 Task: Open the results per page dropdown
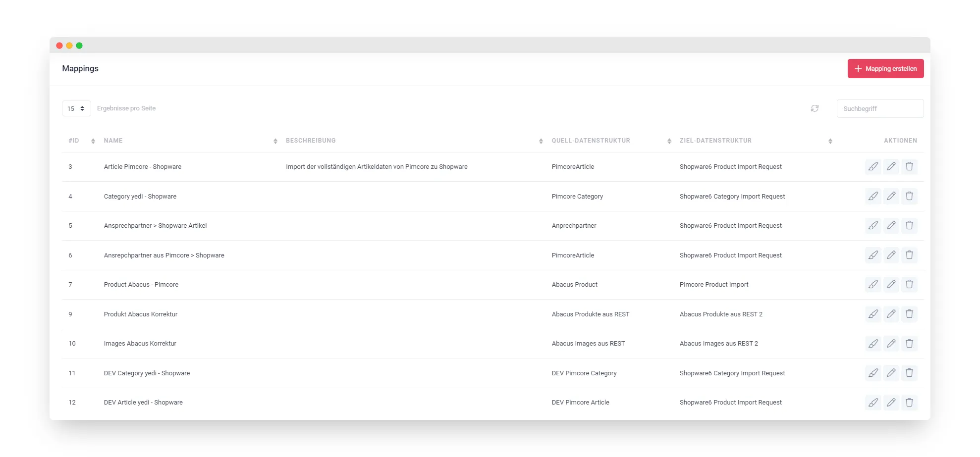(x=76, y=108)
